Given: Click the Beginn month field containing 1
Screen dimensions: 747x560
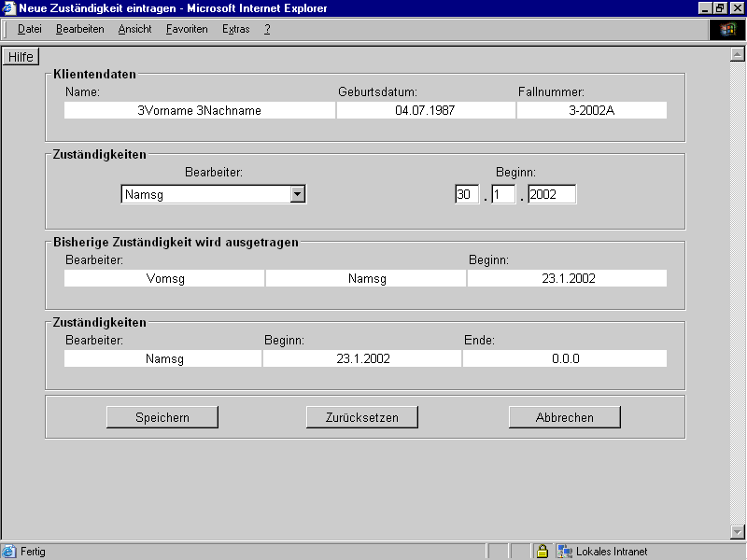Looking at the screenshot, I should coord(503,194).
